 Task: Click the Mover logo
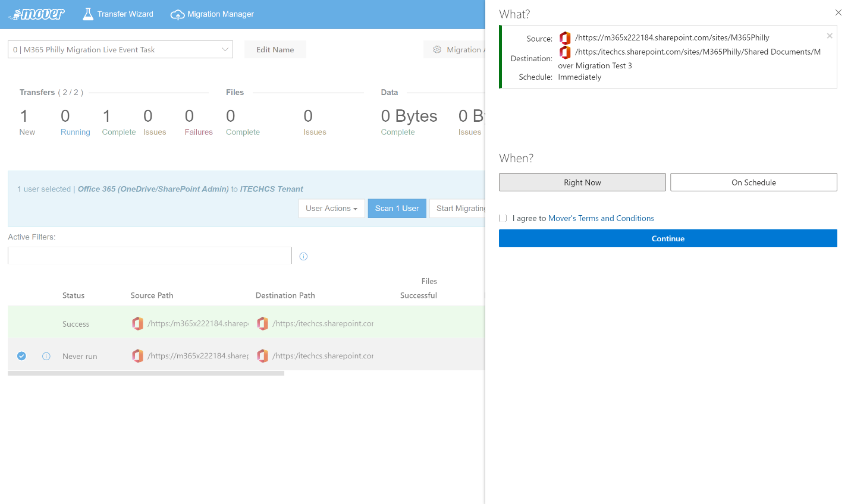point(37,14)
